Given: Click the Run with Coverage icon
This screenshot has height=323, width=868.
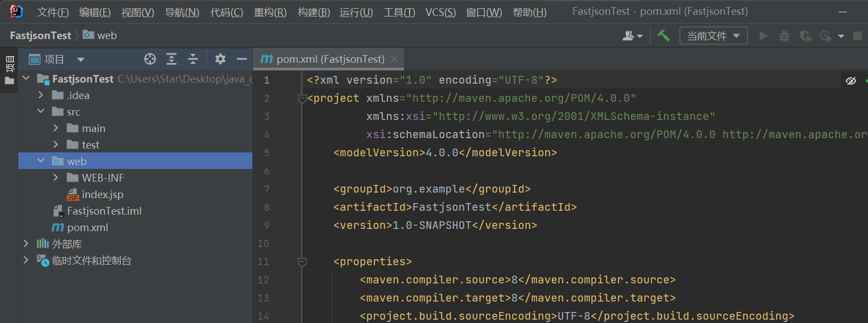Looking at the screenshot, I should [x=805, y=36].
